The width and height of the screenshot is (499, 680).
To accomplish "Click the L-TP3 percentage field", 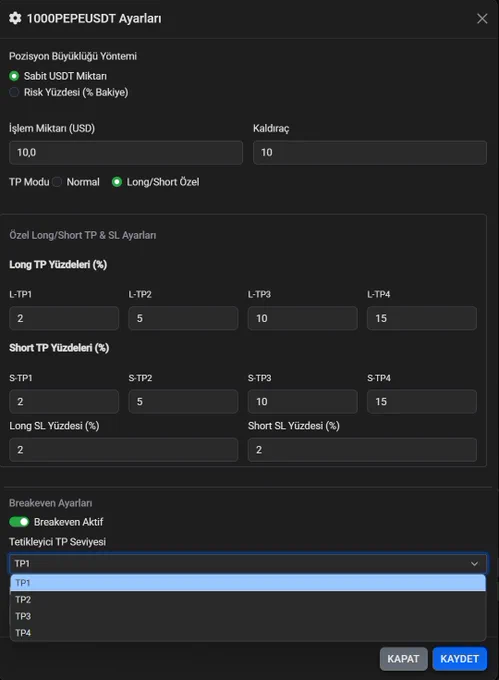I will 303,318.
